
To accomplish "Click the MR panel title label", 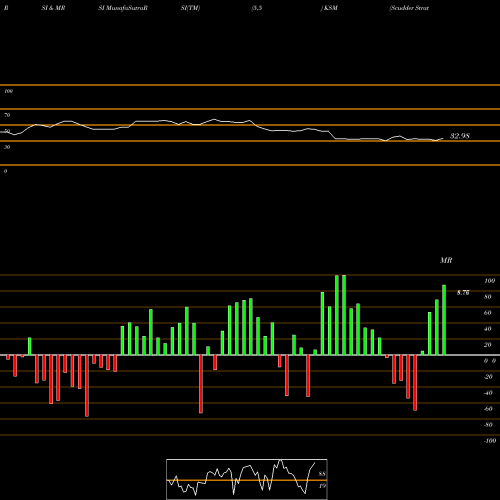I will pyautogui.click(x=446, y=260).
